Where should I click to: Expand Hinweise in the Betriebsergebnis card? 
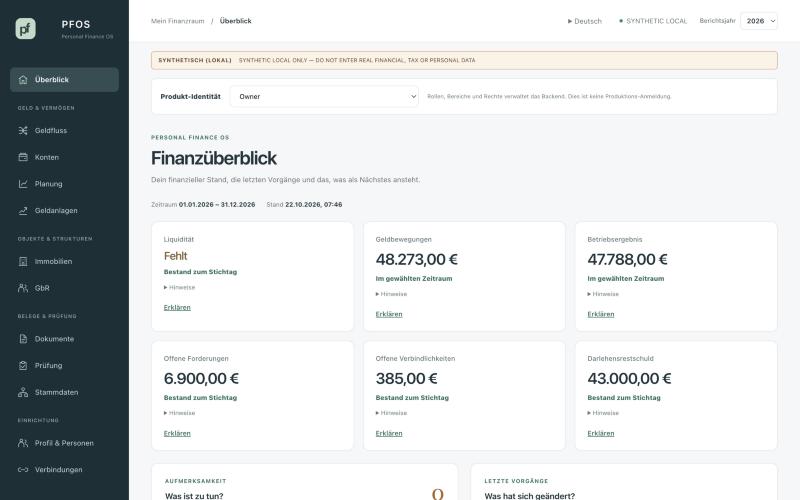coord(603,294)
